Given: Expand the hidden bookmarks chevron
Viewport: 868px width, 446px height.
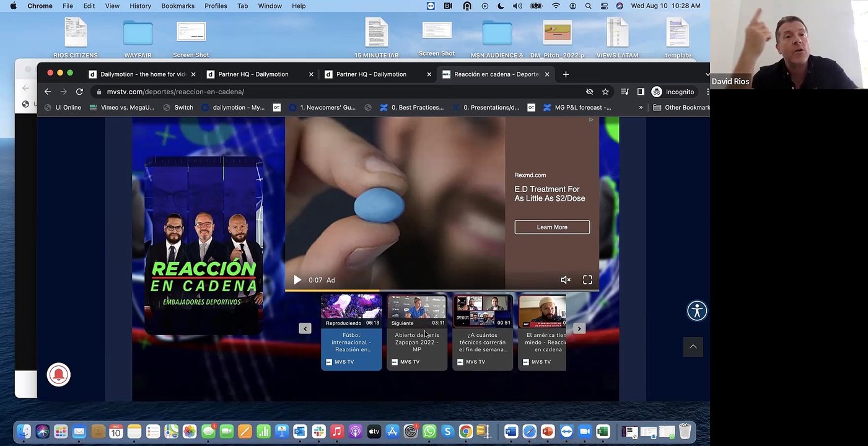Looking at the screenshot, I should click(x=641, y=108).
